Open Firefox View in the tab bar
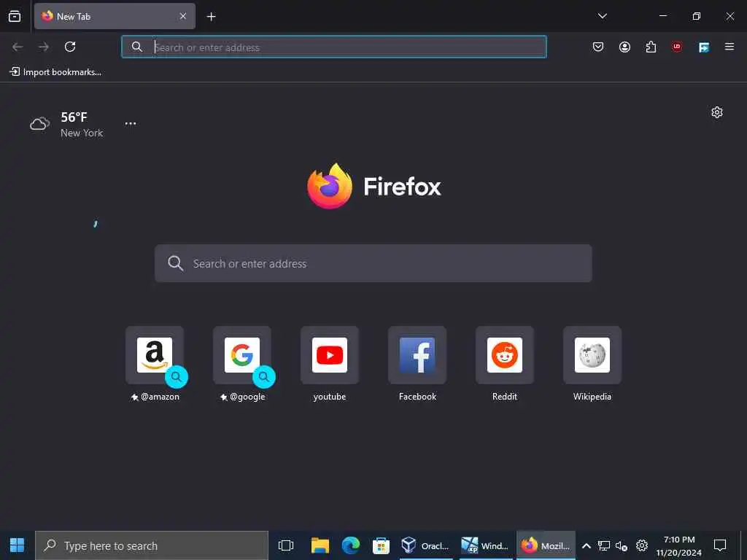This screenshot has height=560, width=747. coord(15,16)
